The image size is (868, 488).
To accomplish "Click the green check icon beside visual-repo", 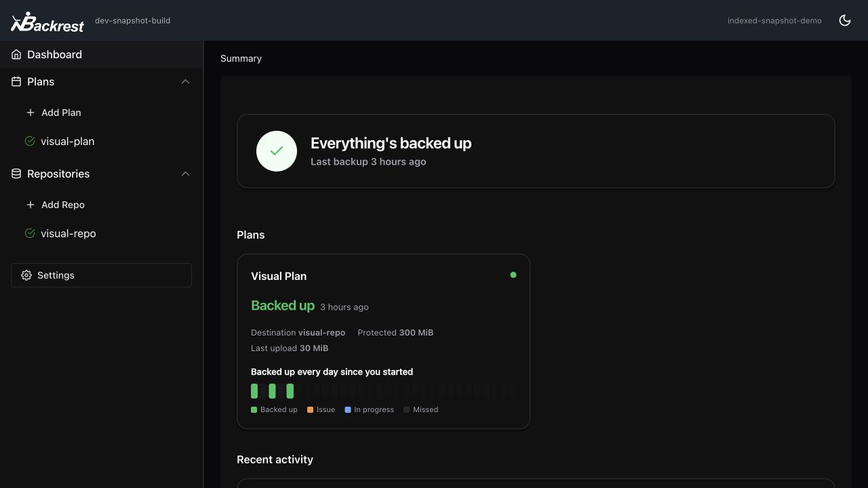I will pos(30,233).
